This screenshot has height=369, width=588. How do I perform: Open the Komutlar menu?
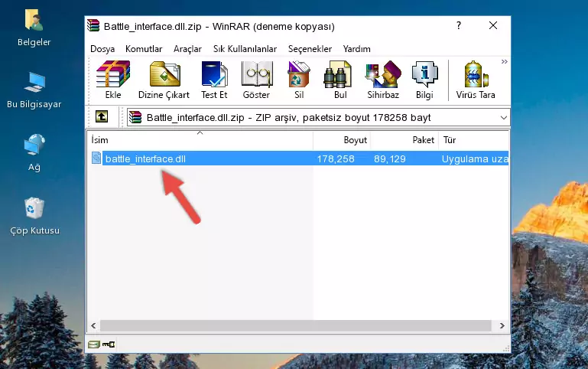pyautogui.click(x=144, y=49)
